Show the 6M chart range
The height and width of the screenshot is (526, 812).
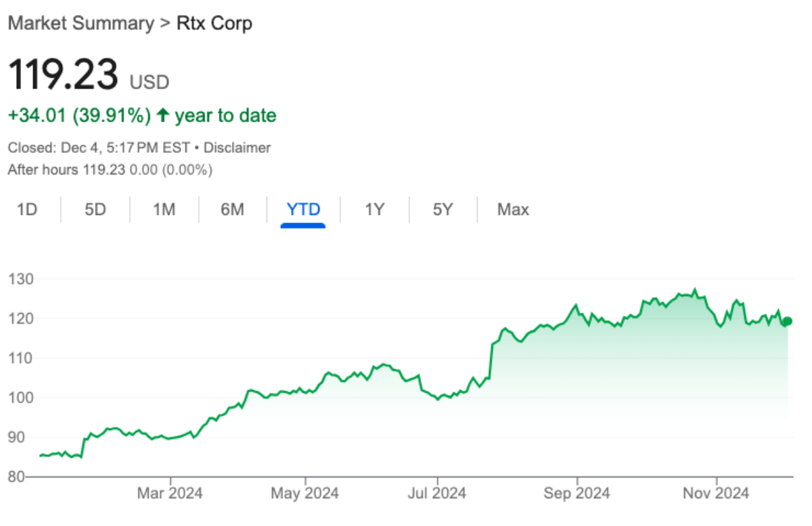point(232,210)
